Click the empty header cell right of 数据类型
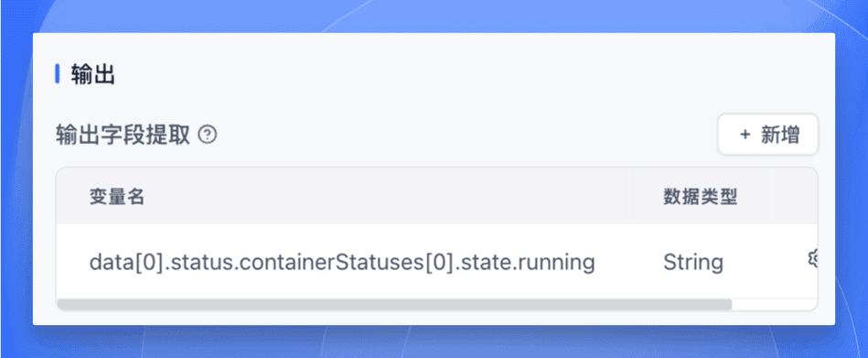This screenshot has width=868, height=358. point(795,196)
